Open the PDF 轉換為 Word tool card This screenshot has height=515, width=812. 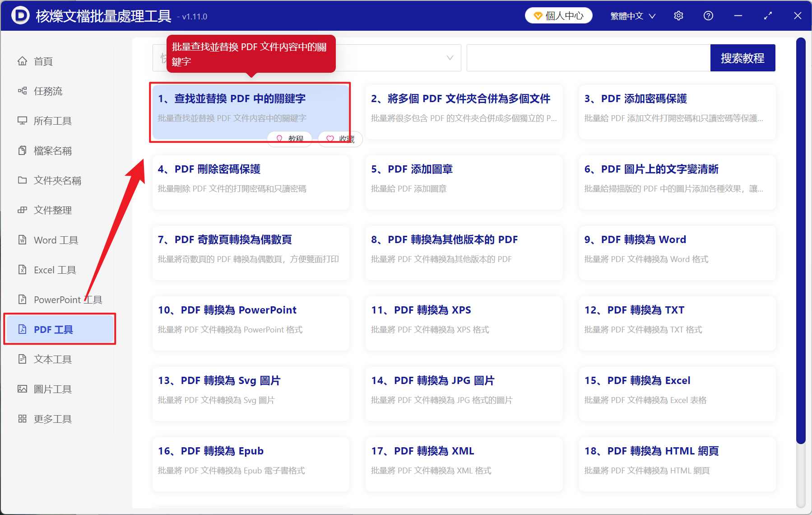tap(676, 253)
